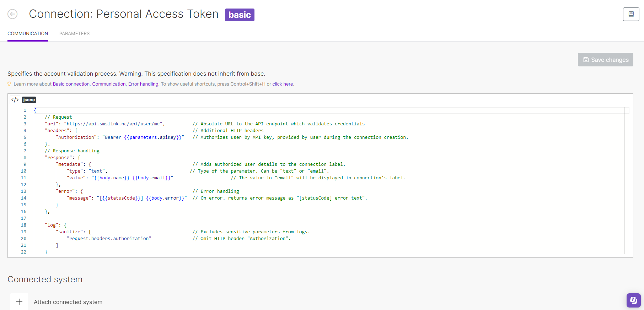Go back using the arrow icon
Screen dimensions: 644x310
click(x=12, y=14)
